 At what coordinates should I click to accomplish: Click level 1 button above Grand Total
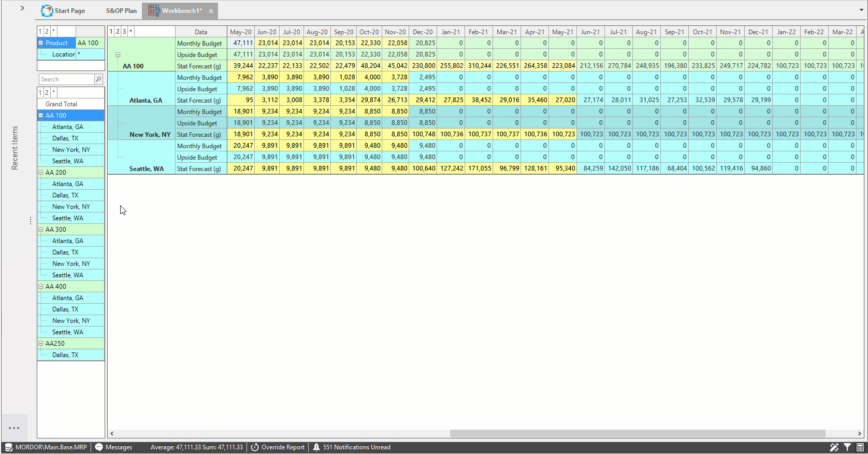point(40,93)
